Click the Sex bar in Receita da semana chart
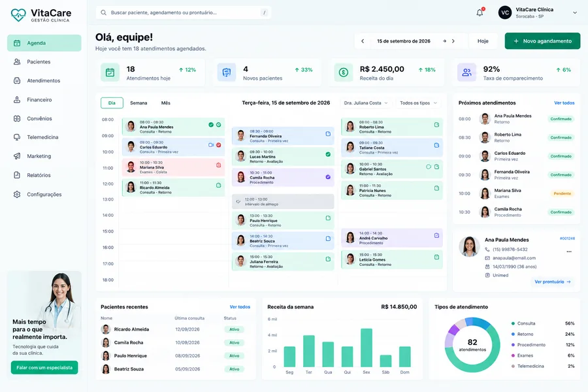The height and width of the screenshot is (392, 588). pos(367,348)
